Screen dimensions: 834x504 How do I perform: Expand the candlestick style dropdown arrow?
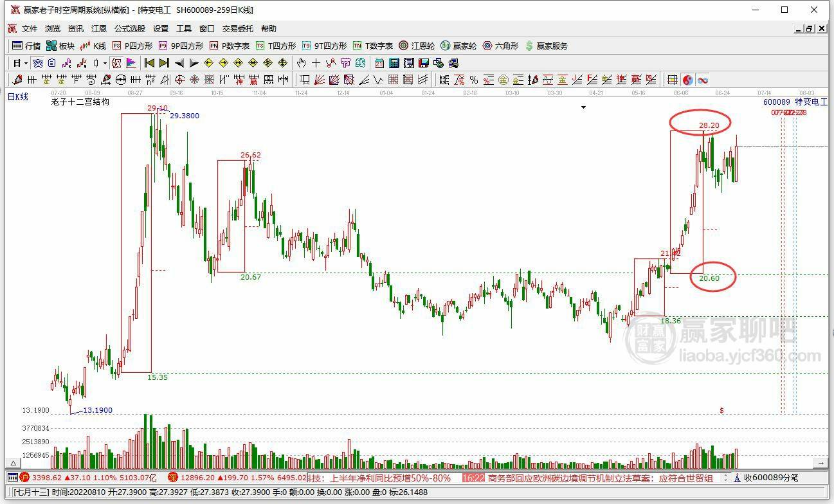[105, 63]
